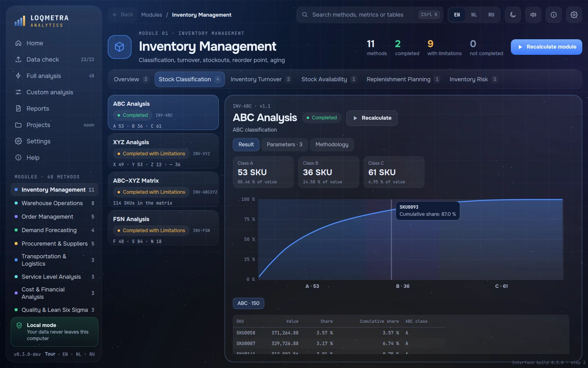588x368 pixels.
Task: Switch interface language to NL in header
Action: click(x=474, y=15)
